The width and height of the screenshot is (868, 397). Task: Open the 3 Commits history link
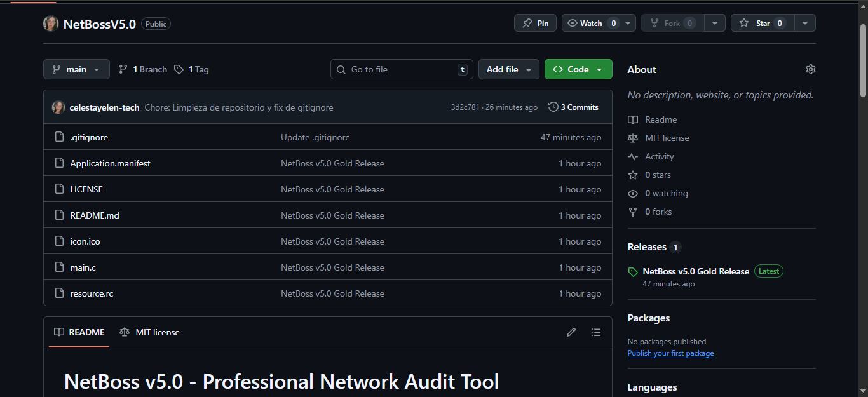tap(574, 107)
